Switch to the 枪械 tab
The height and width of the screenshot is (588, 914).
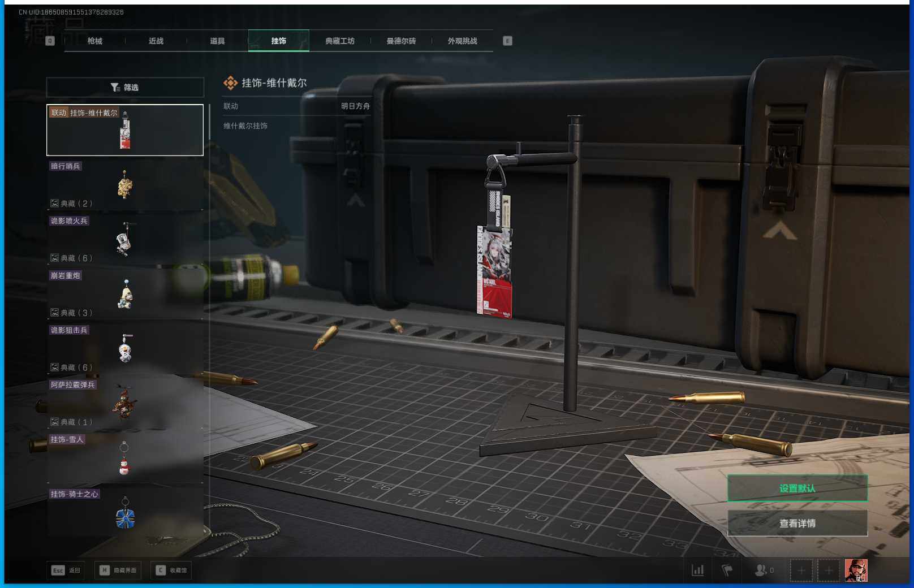point(95,41)
